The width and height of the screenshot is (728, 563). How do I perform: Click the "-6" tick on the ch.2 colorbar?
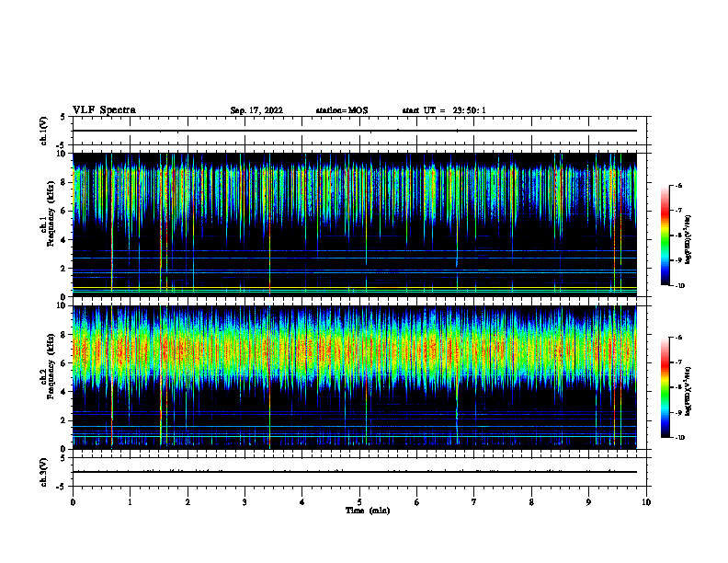(678, 338)
